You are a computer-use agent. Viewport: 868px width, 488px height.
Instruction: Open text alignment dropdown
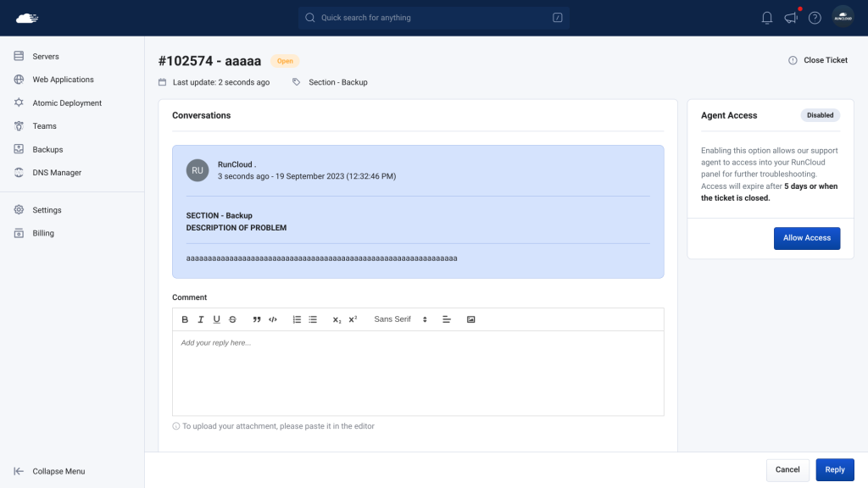pyautogui.click(x=446, y=319)
